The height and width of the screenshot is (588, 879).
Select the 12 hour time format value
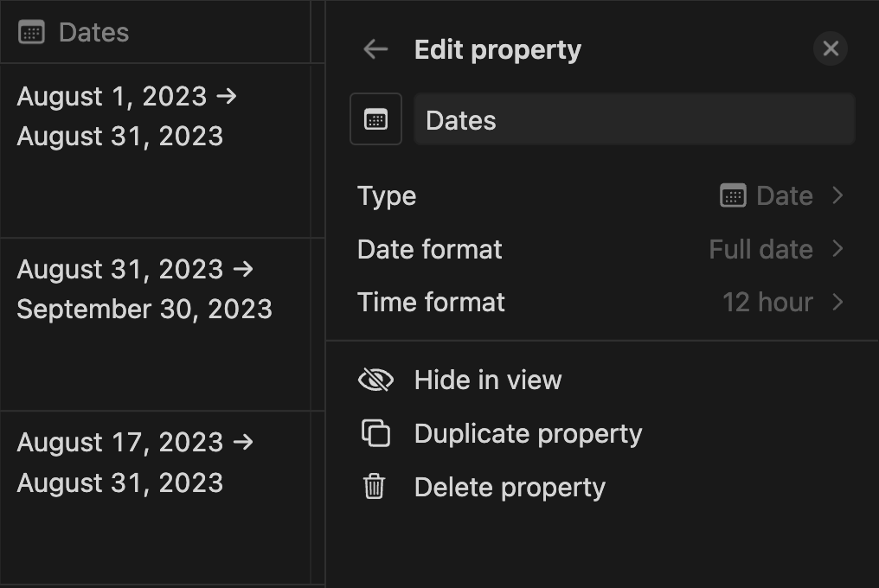[767, 303]
